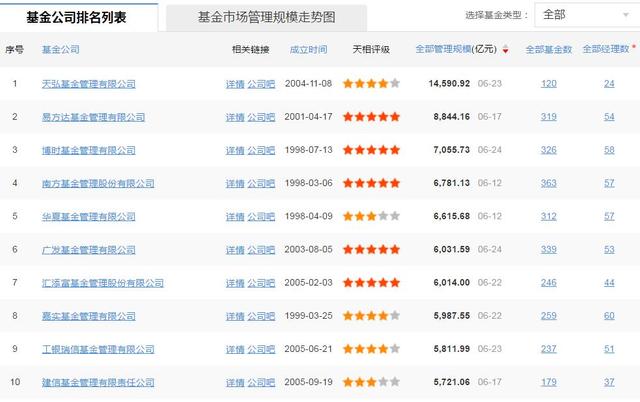Click fund count 259 for 嘉实基金
Viewport: 640px width, 402px height.
coord(549,316)
